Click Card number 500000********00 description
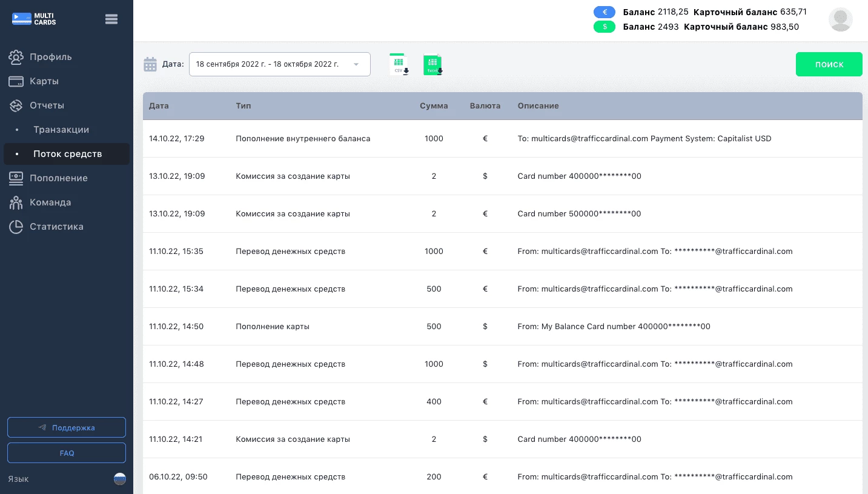The image size is (868, 494). pos(579,214)
